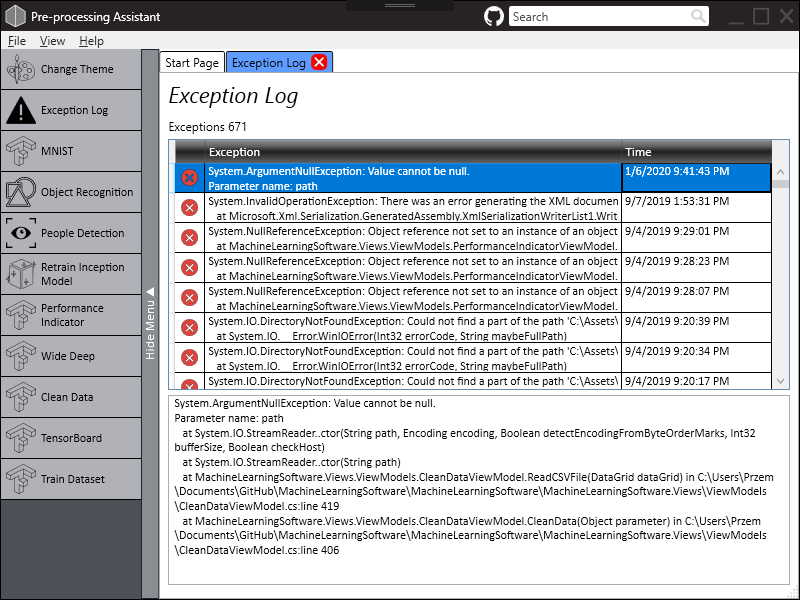Viewport: 800px width, 600px height.
Task: Collapse sidebar with Hide Menu bar
Action: click(x=150, y=323)
